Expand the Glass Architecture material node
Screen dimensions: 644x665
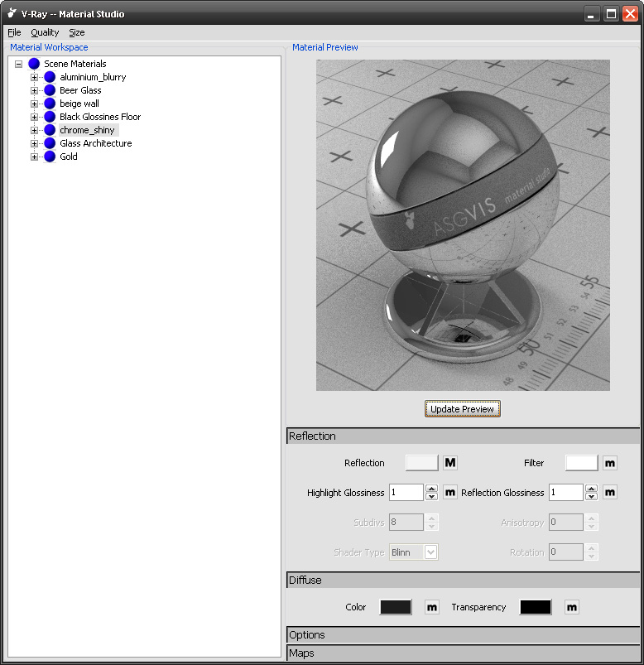click(x=34, y=143)
